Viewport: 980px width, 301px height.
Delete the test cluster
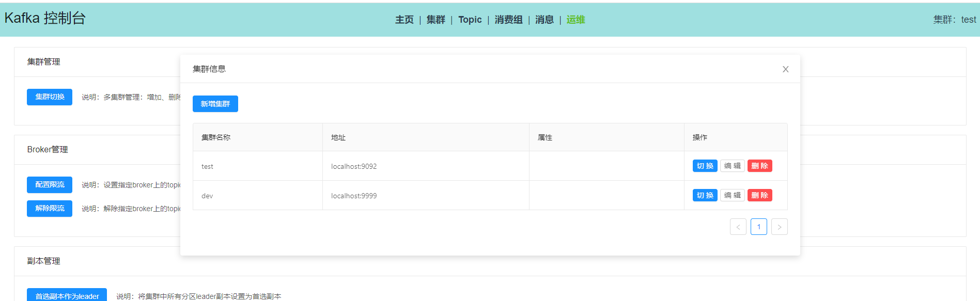pyautogui.click(x=759, y=166)
